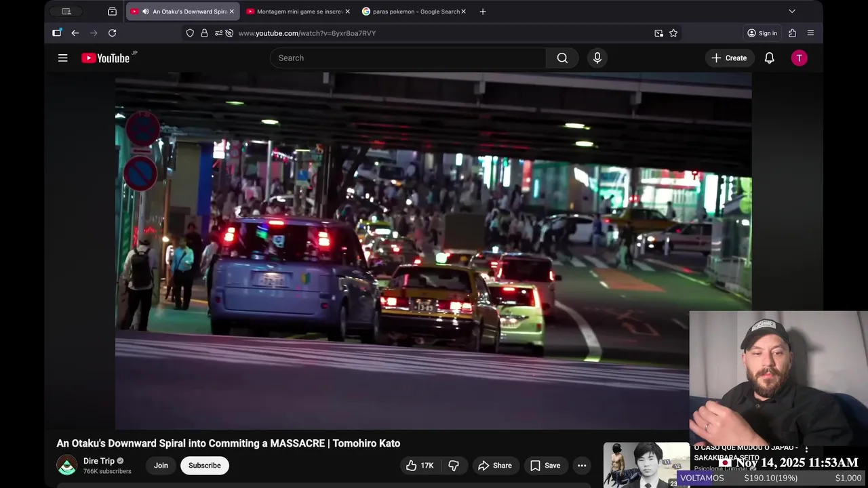
Task: Click Sign in on the browser toolbar
Action: pyautogui.click(x=762, y=33)
